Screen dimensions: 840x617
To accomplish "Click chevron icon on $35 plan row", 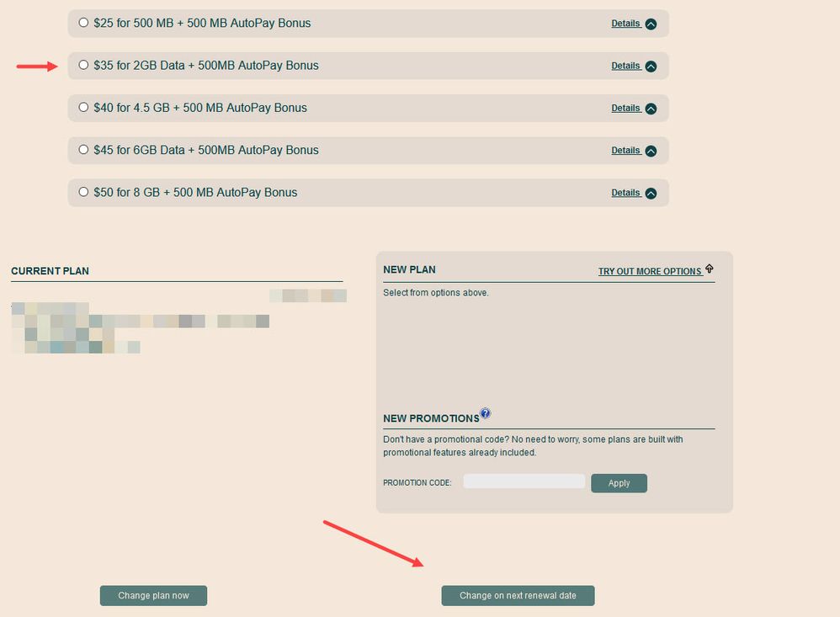I will click(651, 66).
